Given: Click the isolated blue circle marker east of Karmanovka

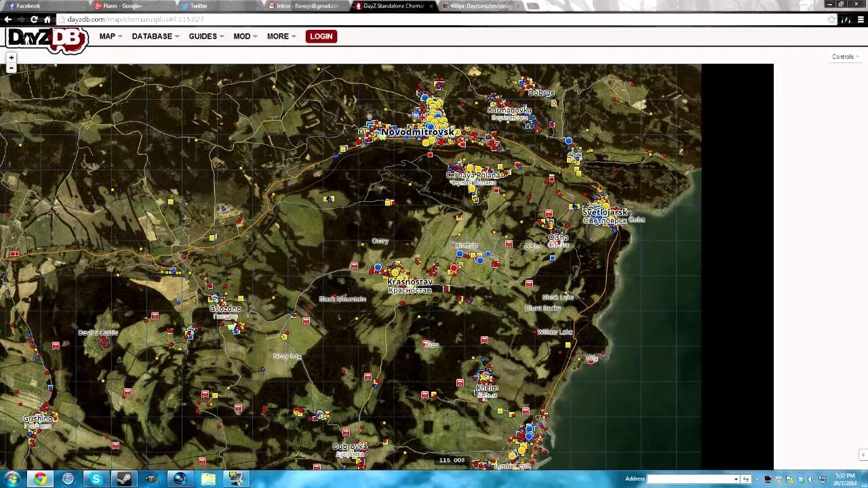Looking at the screenshot, I should [568, 140].
